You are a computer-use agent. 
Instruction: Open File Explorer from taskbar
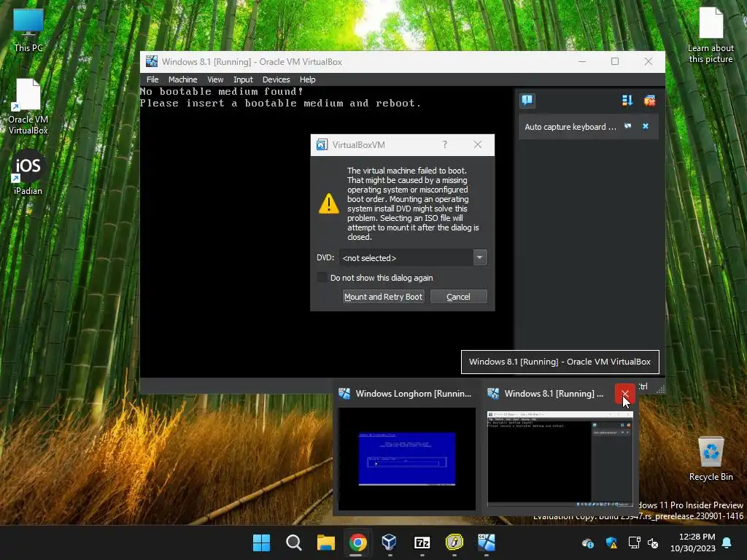(326, 542)
